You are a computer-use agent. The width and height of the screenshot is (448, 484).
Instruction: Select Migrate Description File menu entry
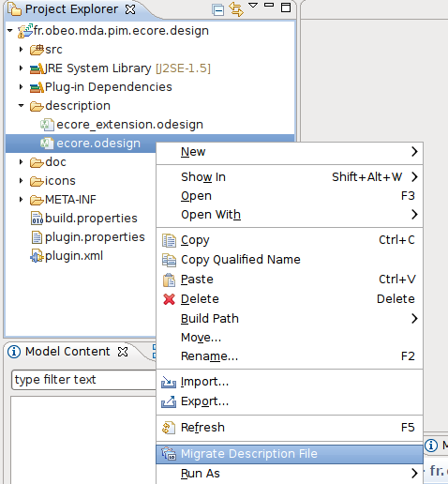click(x=290, y=454)
